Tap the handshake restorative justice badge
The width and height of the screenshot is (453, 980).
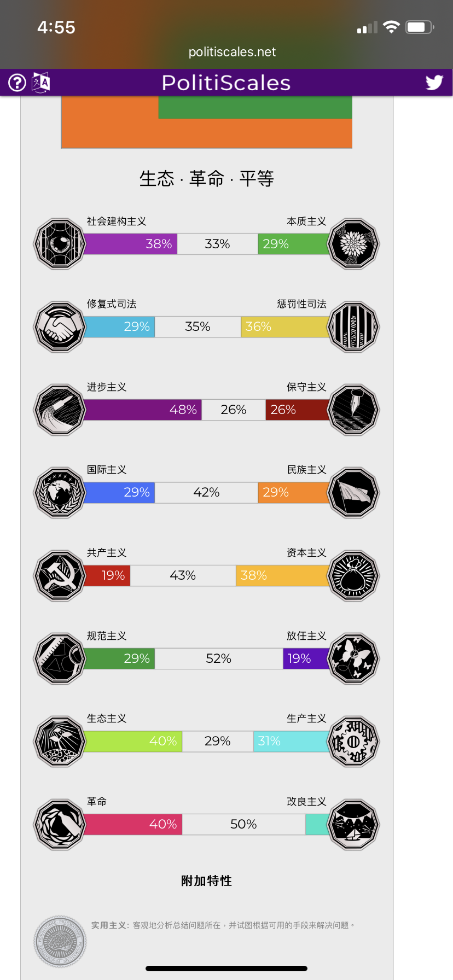(x=60, y=326)
